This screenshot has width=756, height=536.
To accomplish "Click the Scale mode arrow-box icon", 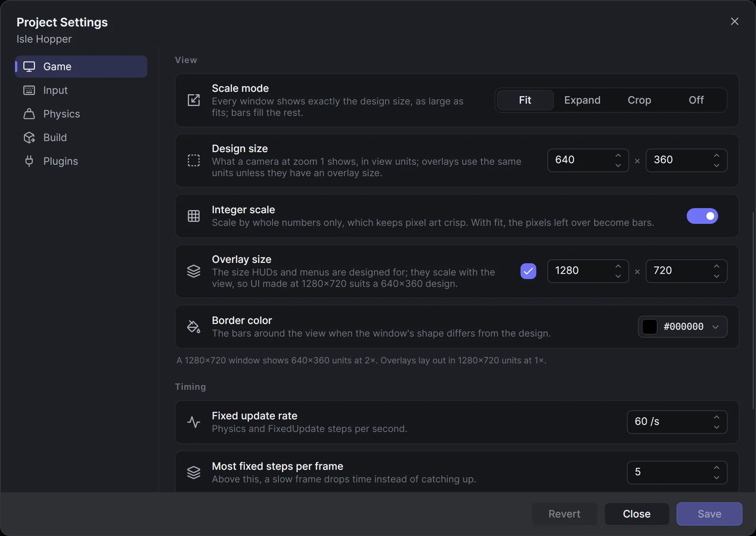I will (194, 100).
